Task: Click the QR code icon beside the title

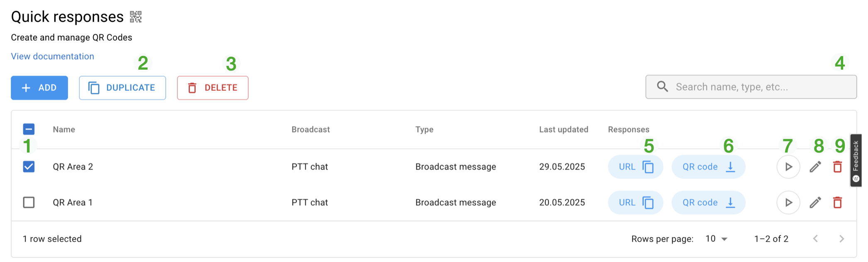Action: (x=136, y=17)
